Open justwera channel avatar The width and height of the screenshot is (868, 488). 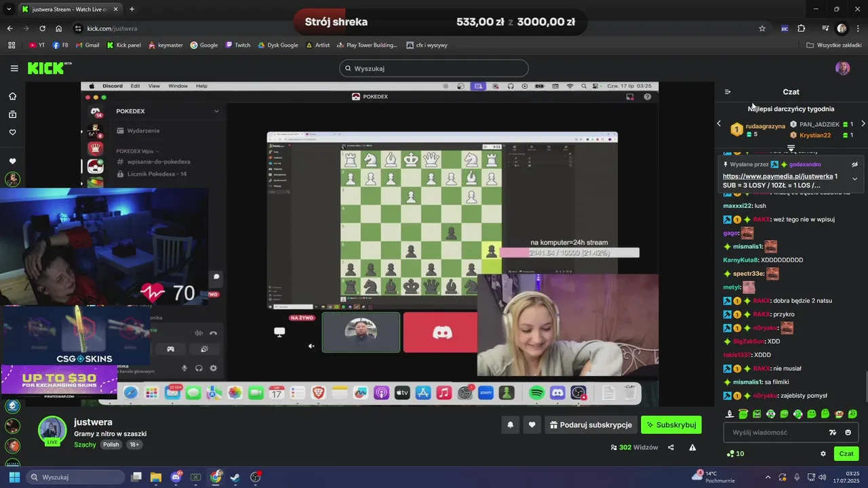click(52, 431)
